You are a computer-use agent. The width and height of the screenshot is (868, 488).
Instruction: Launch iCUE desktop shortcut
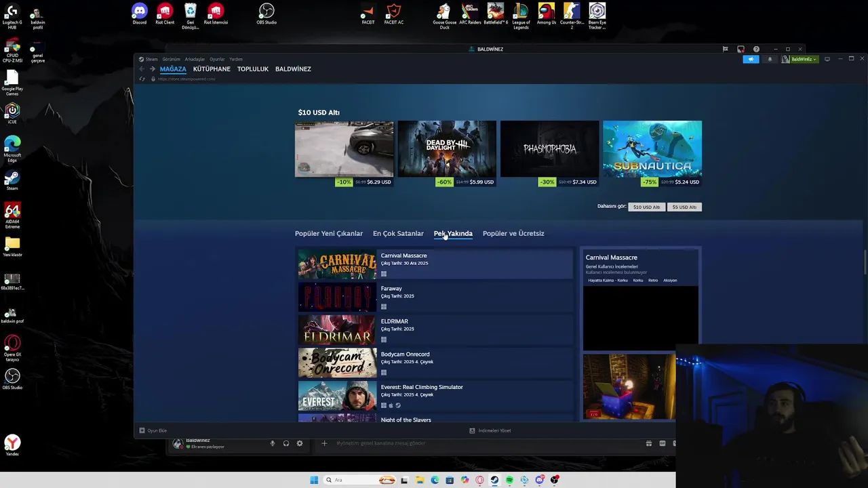(12, 113)
